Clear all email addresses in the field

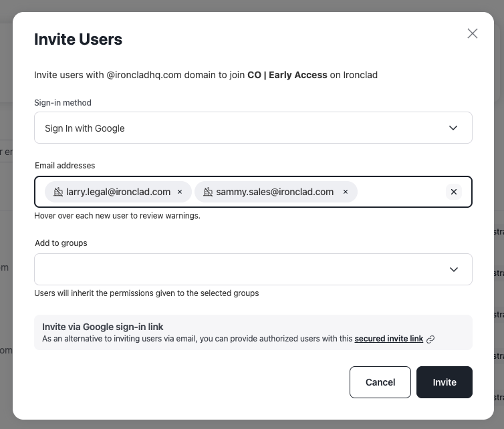pos(454,192)
